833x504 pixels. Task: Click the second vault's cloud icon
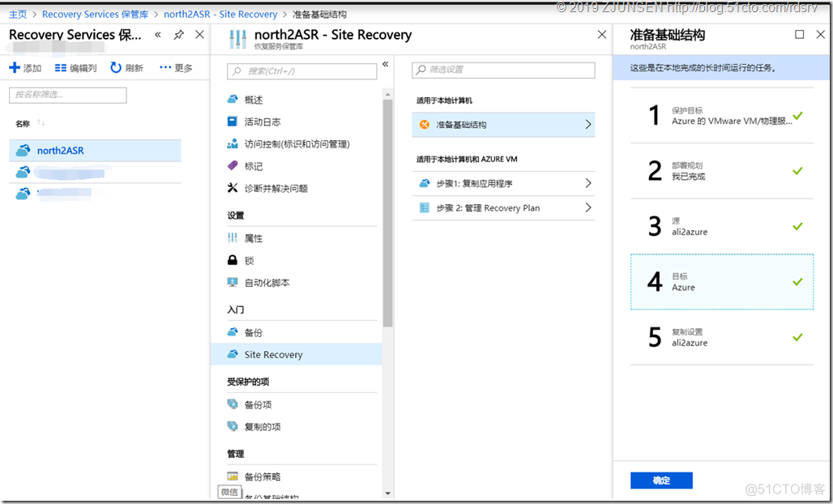(x=23, y=172)
